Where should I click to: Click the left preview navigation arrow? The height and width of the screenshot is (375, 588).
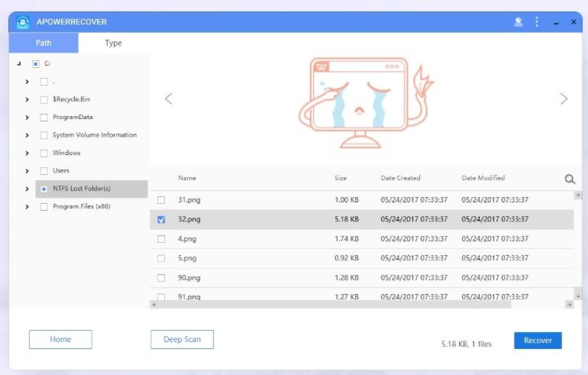tap(168, 99)
